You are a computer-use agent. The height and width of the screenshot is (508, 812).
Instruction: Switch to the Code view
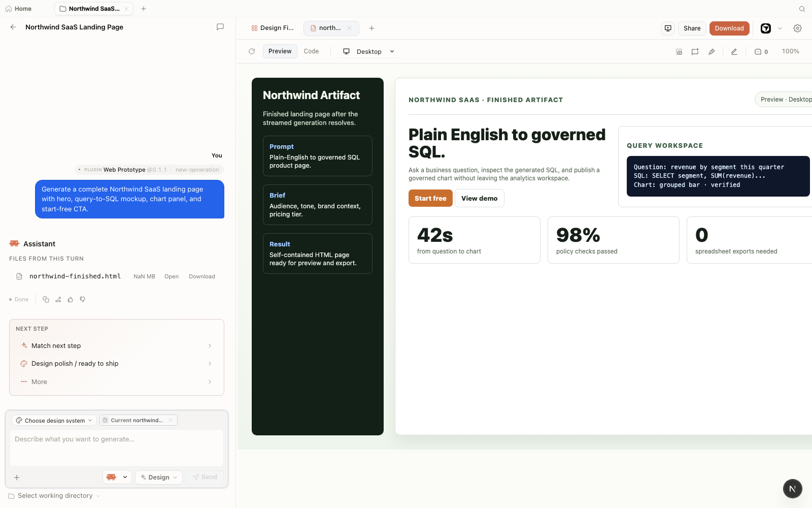tap(311, 51)
